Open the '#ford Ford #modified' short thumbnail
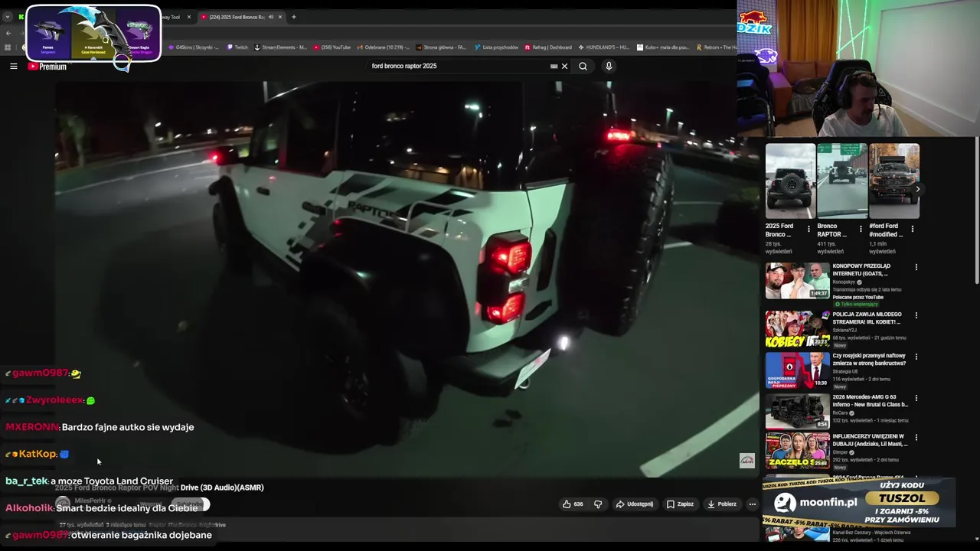The width and height of the screenshot is (980, 551). pyautogui.click(x=894, y=181)
